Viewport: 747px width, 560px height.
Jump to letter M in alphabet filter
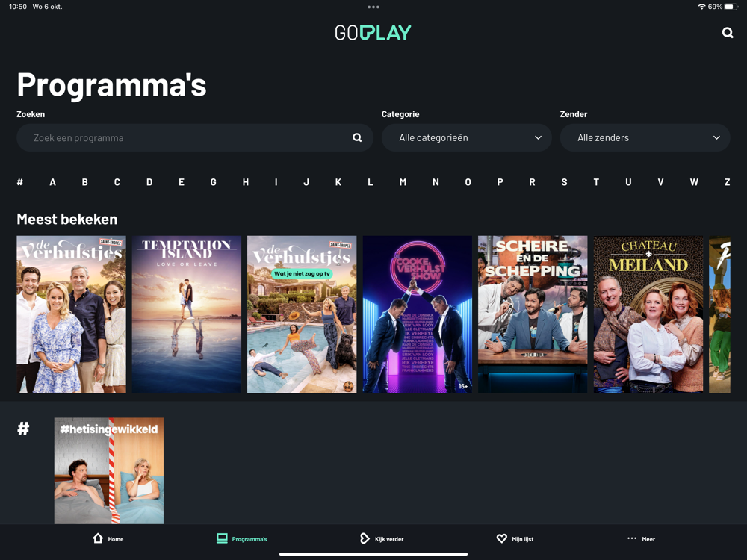(x=403, y=182)
